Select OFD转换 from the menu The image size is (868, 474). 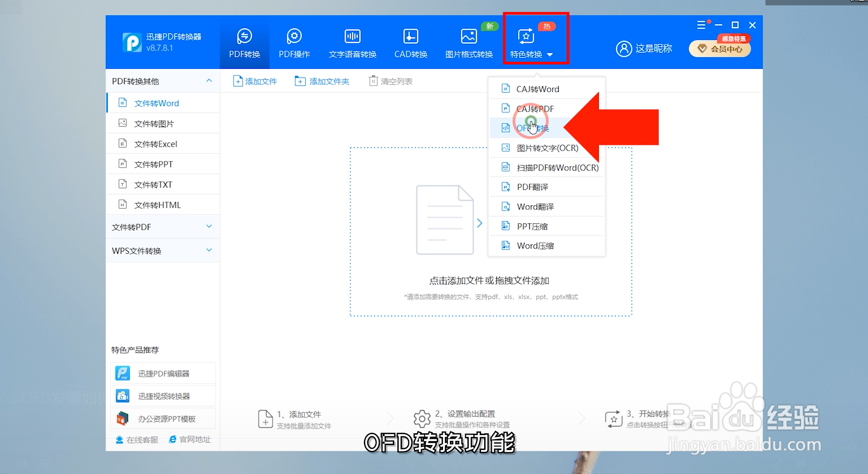533,128
